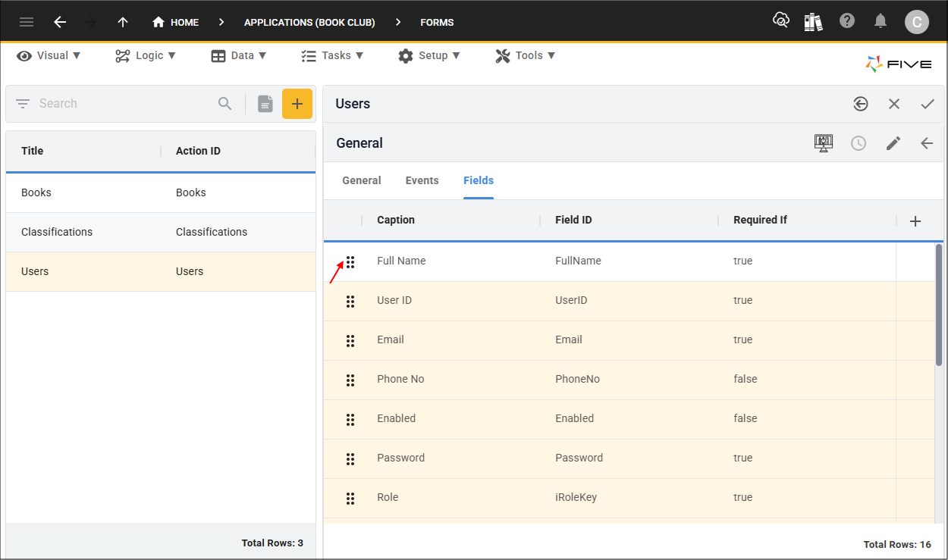Open the Visual menu
This screenshot has width=948, height=560.
49,55
